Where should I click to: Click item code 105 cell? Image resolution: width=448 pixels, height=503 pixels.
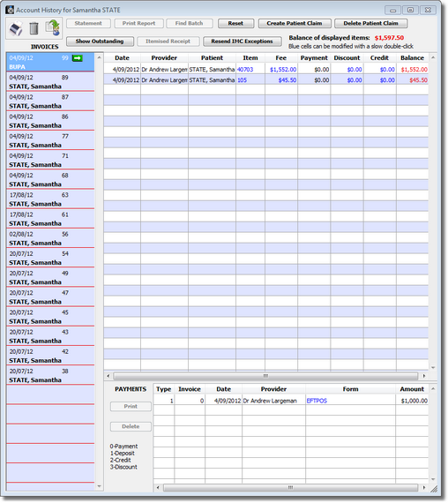coord(250,80)
